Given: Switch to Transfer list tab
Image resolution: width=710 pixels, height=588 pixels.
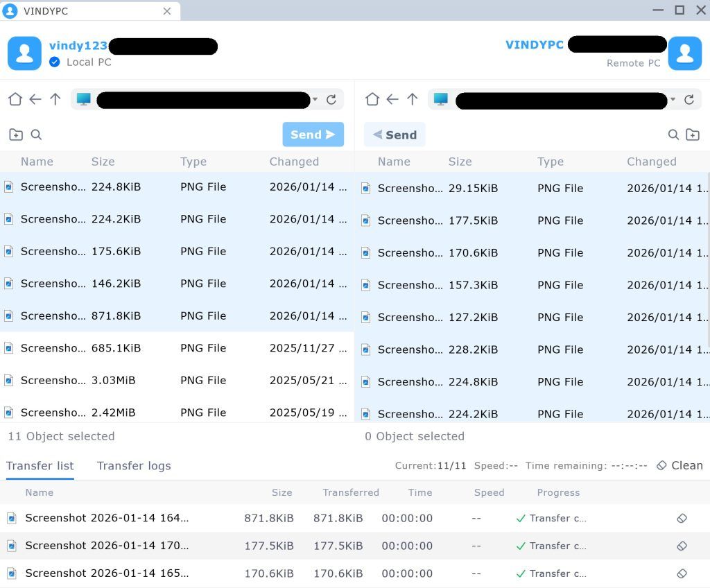Looking at the screenshot, I should point(40,466).
